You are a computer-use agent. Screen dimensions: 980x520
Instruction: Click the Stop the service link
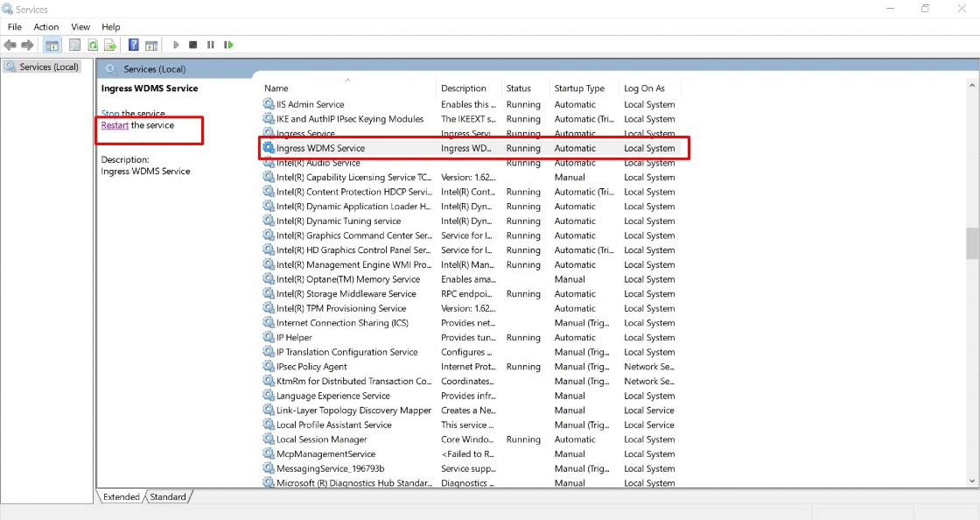pyautogui.click(x=133, y=114)
